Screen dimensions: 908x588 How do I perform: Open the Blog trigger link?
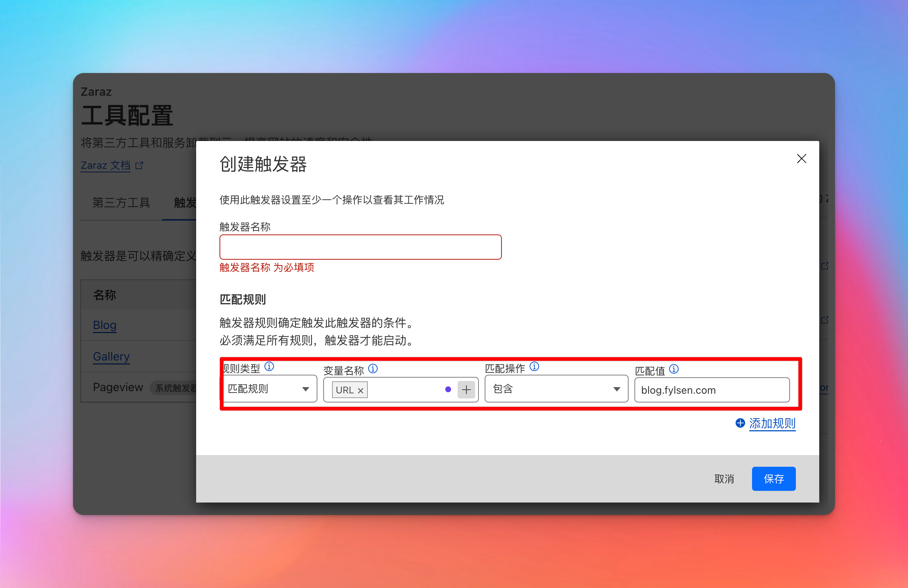click(x=104, y=325)
